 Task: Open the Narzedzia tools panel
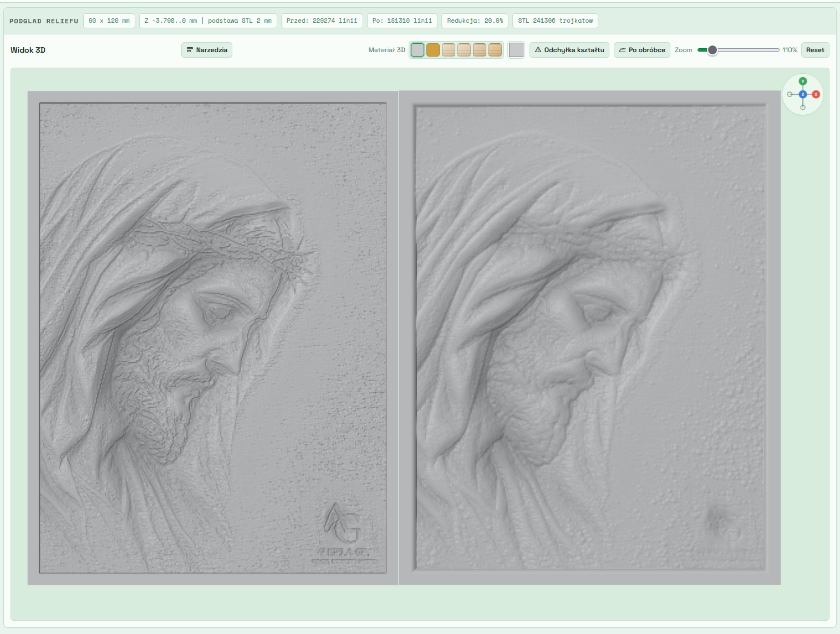[x=207, y=50]
